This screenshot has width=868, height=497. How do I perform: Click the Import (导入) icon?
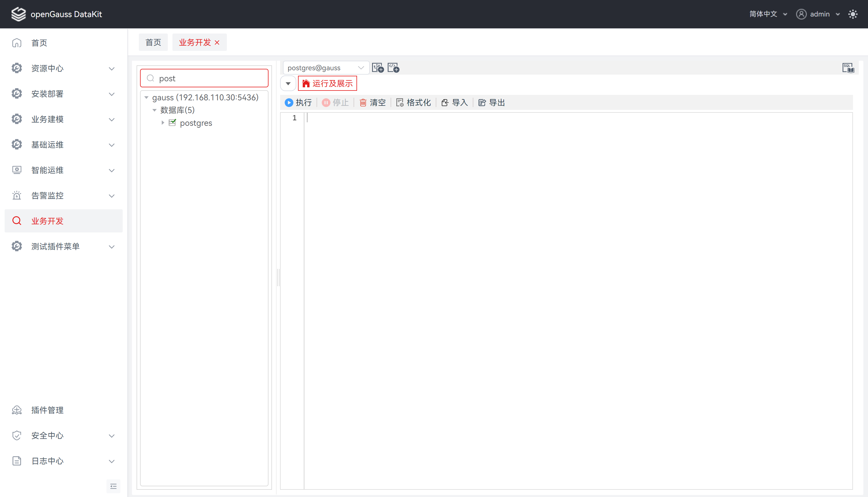click(444, 102)
